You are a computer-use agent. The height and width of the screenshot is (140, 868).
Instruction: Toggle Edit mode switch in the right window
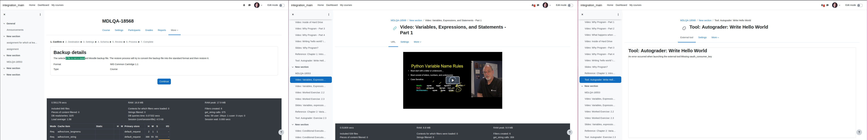point(860,5)
